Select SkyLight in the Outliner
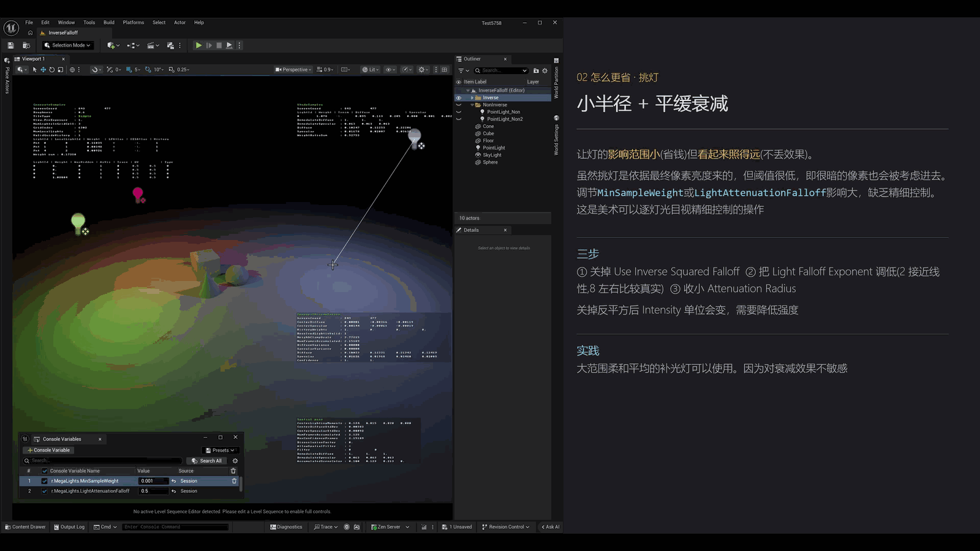Viewport: 980px width, 551px height. (492, 155)
